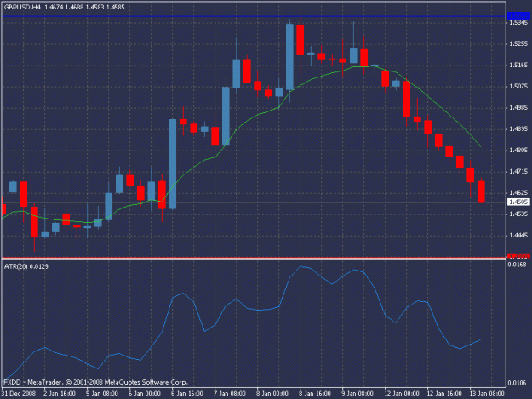Select the 6 Jan 16:00 time label

(187, 394)
